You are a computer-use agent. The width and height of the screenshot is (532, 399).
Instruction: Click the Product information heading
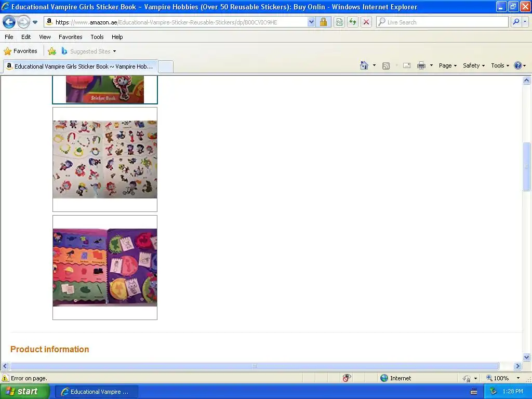(49, 350)
